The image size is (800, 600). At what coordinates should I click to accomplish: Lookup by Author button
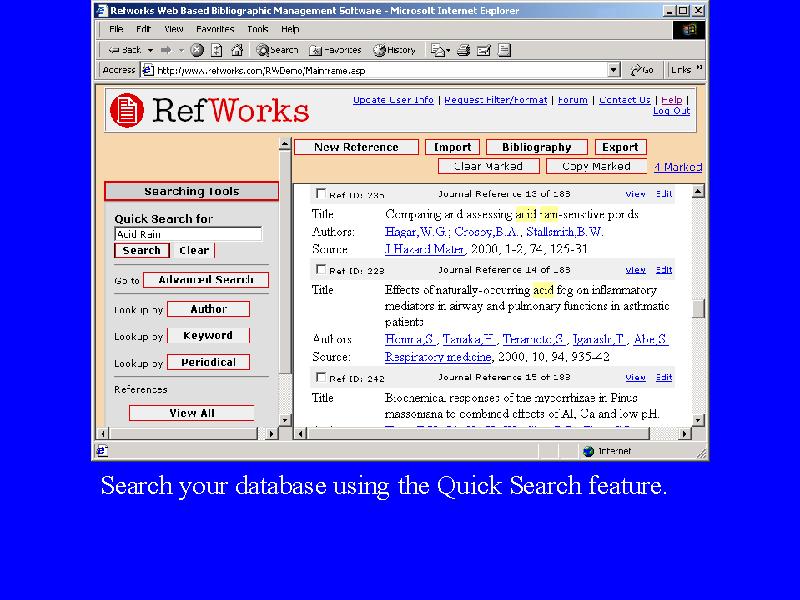209,309
